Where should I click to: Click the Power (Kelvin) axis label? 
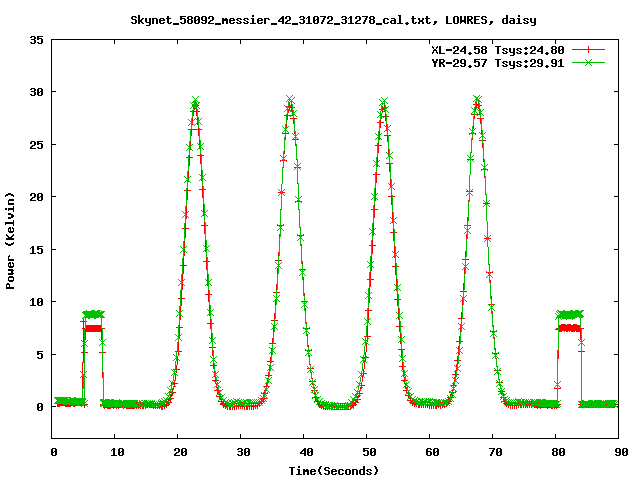(10, 241)
